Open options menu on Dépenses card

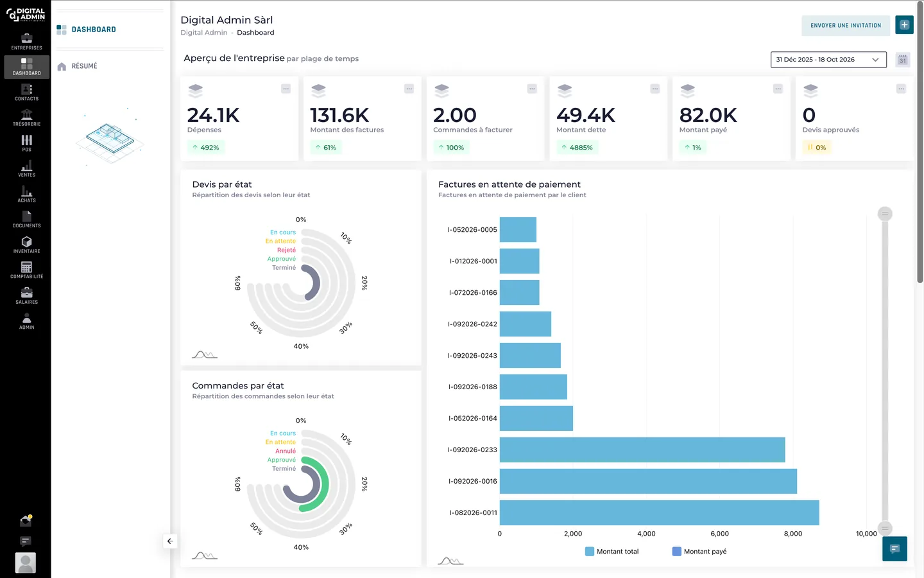point(286,89)
